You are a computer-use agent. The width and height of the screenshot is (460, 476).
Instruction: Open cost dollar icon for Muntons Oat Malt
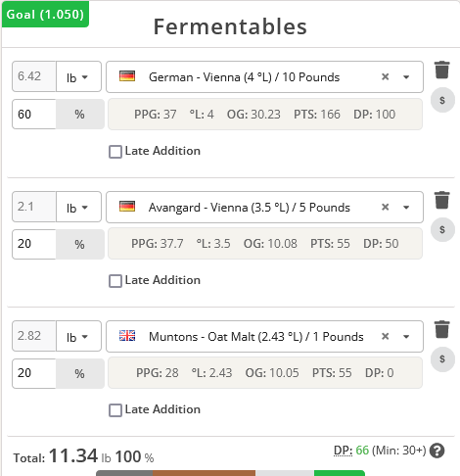[x=442, y=358]
